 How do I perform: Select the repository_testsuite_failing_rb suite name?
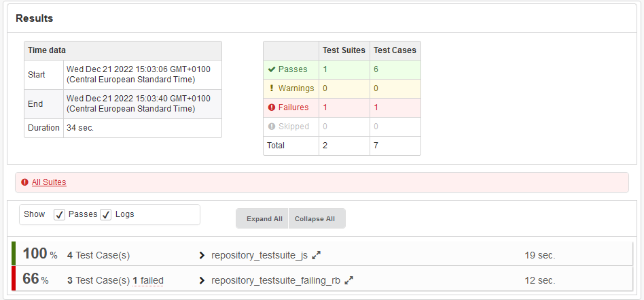point(276,280)
